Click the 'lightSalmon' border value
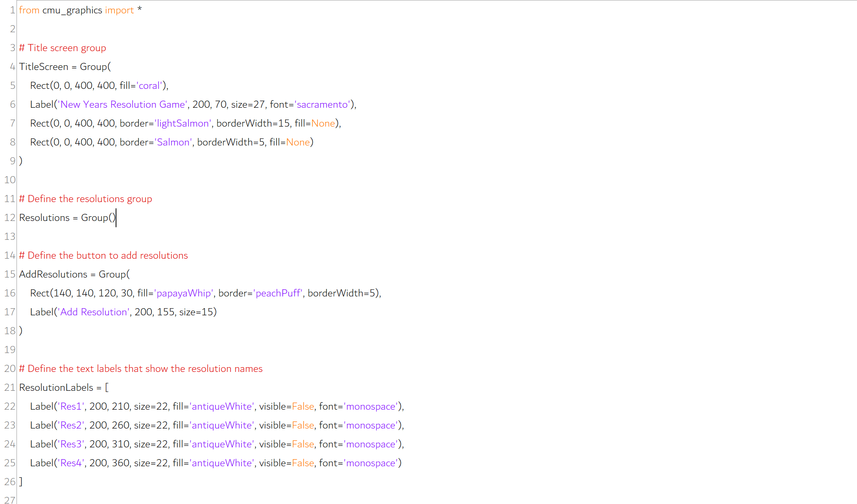Screen dimensions: 857x504 click(x=183, y=123)
